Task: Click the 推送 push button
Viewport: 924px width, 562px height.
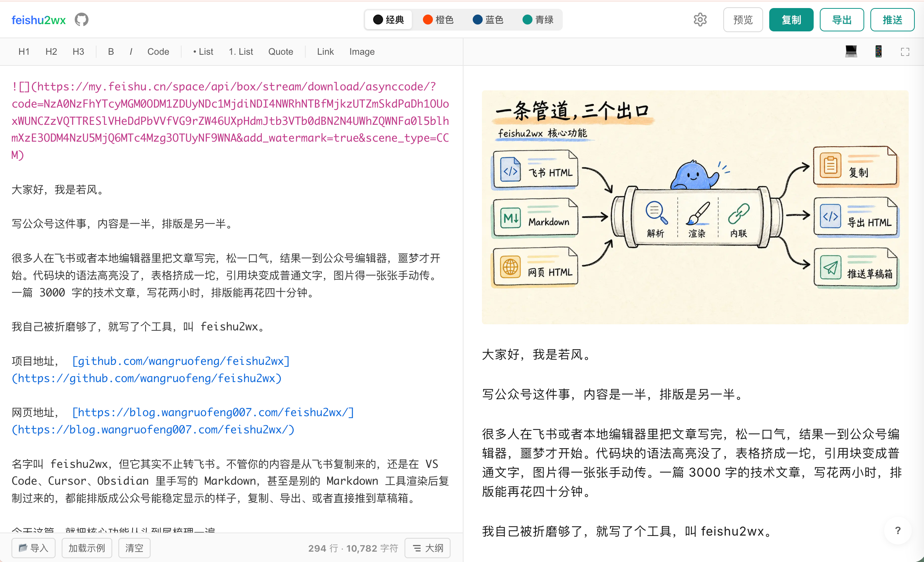Action: 892,20
